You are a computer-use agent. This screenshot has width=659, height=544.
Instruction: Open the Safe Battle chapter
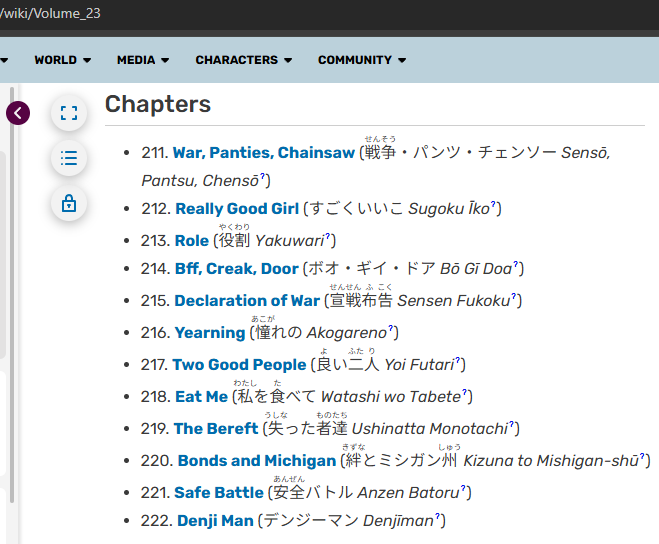pos(218,493)
